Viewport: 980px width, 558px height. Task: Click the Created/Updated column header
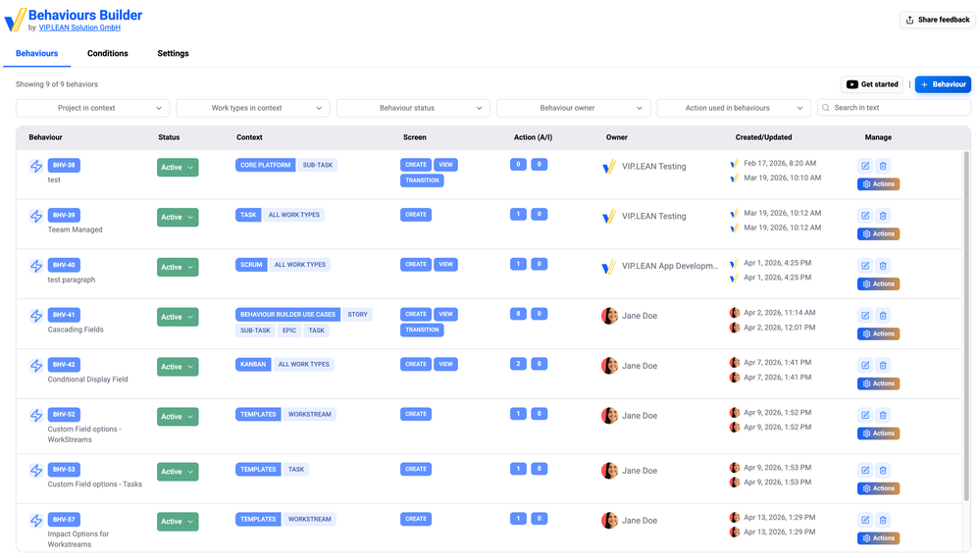pyautogui.click(x=763, y=137)
